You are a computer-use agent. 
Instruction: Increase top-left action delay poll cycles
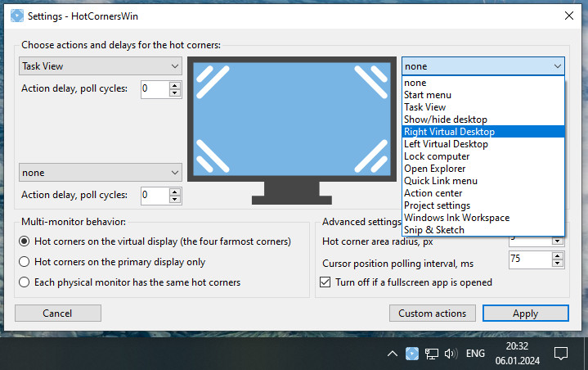click(175, 86)
